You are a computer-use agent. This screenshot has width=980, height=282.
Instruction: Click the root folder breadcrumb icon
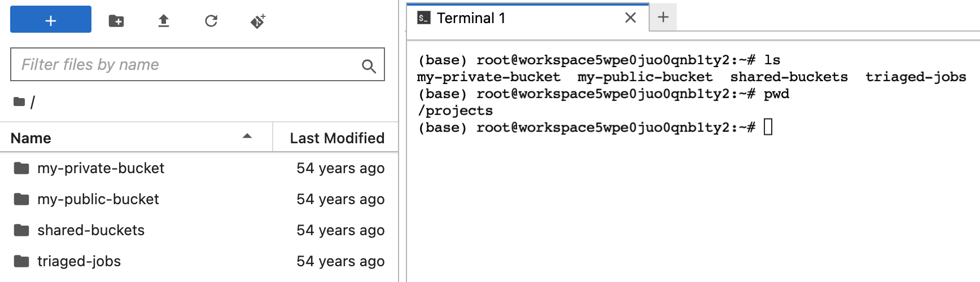click(20, 102)
